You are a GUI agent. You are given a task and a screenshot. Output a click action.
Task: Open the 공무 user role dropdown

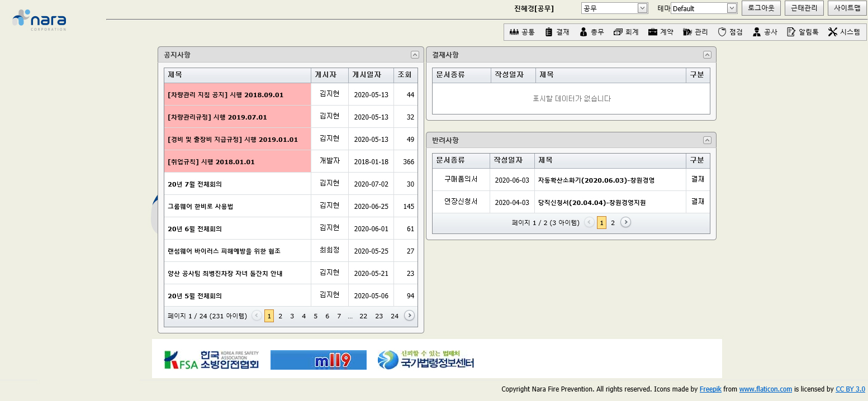(614, 8)
